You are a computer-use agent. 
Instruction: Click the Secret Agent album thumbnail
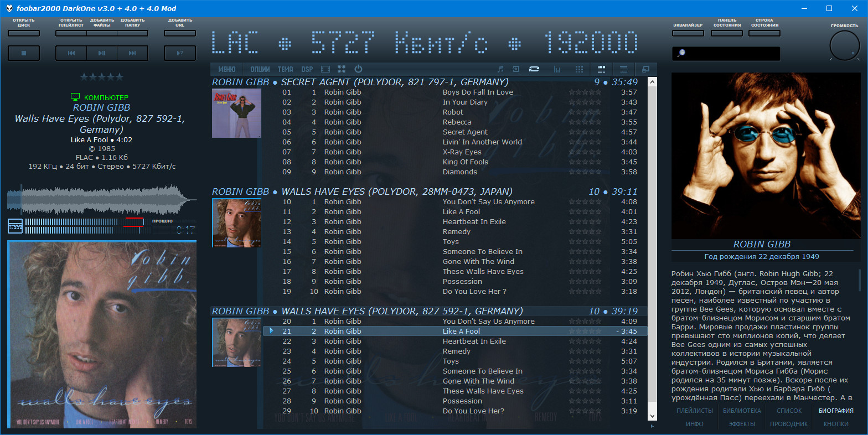(236, 113)
